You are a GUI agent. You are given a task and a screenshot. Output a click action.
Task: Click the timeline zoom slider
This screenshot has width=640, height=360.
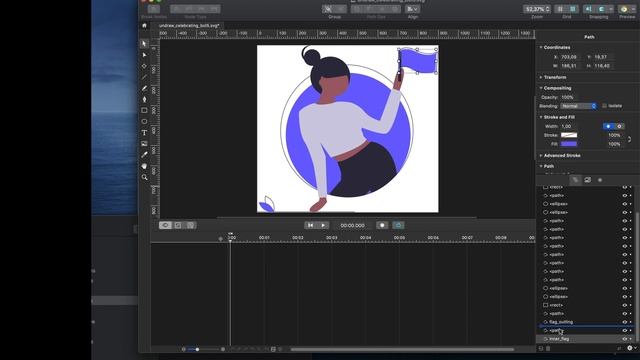(x=203, y=349)
